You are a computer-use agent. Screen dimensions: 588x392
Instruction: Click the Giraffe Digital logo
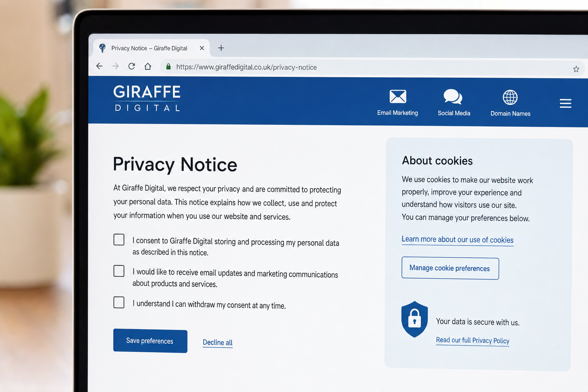(x=147, y=98)
